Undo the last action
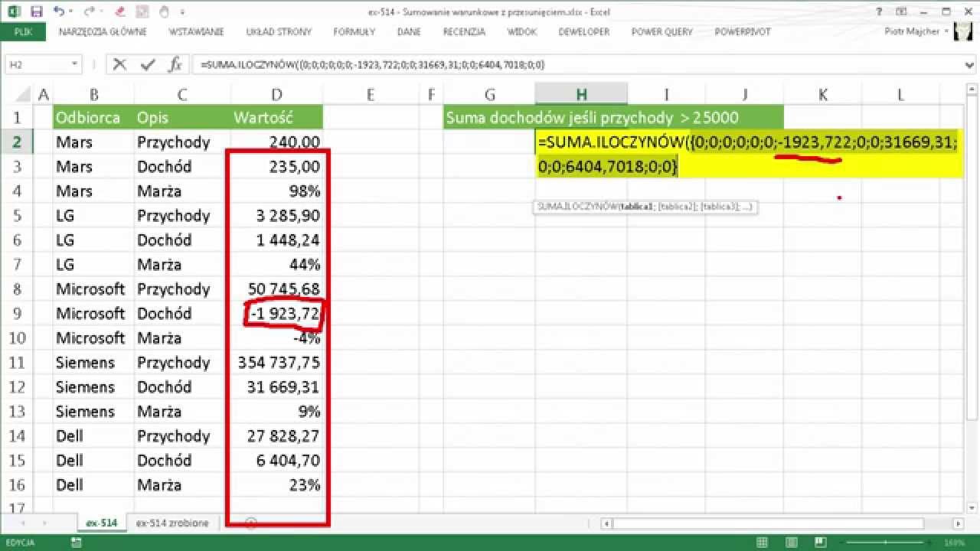This screenshot has height=551, width=980. (x=60, y=12)
